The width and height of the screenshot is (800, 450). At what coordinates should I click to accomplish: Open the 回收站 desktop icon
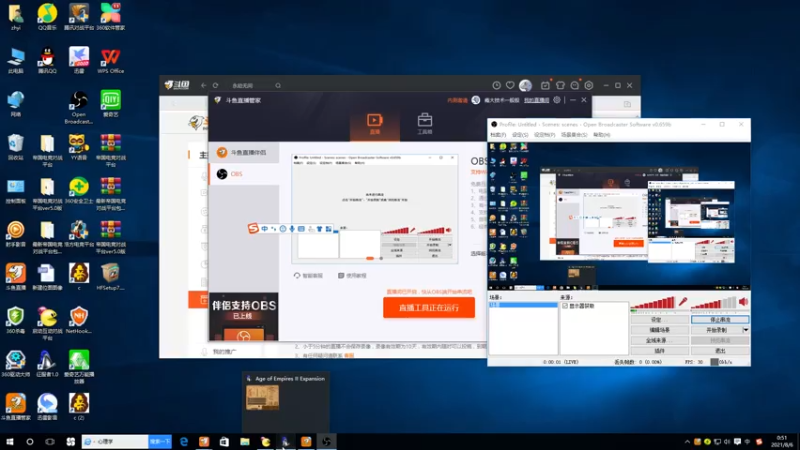tap(15, 147)
